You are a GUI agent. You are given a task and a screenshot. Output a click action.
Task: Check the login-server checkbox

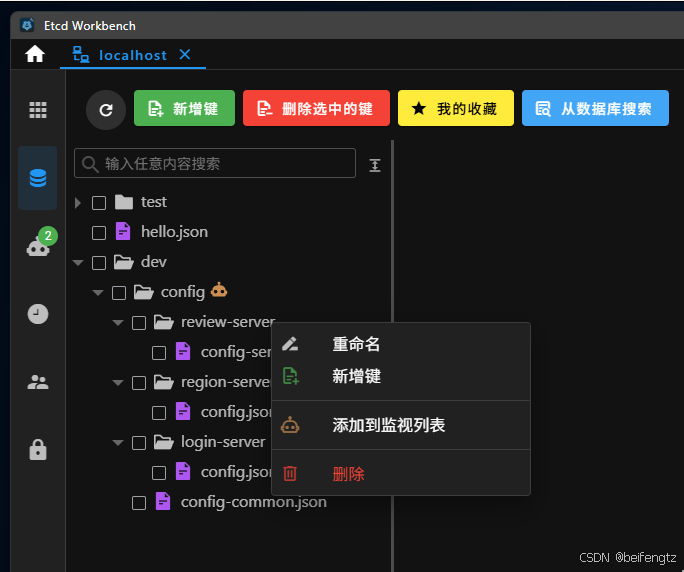tap(139, 443)
